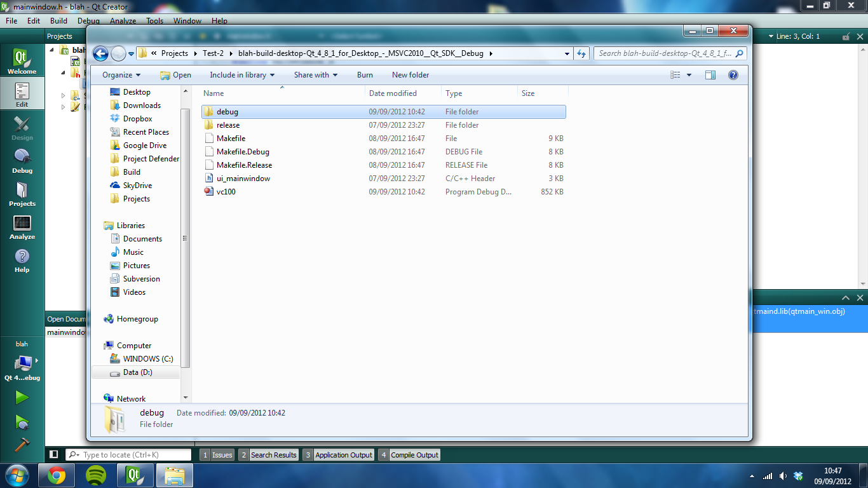Screen dimensions: 868x488
Task: Open Help mode in Qt Creator
Action: tap(22, 260)
